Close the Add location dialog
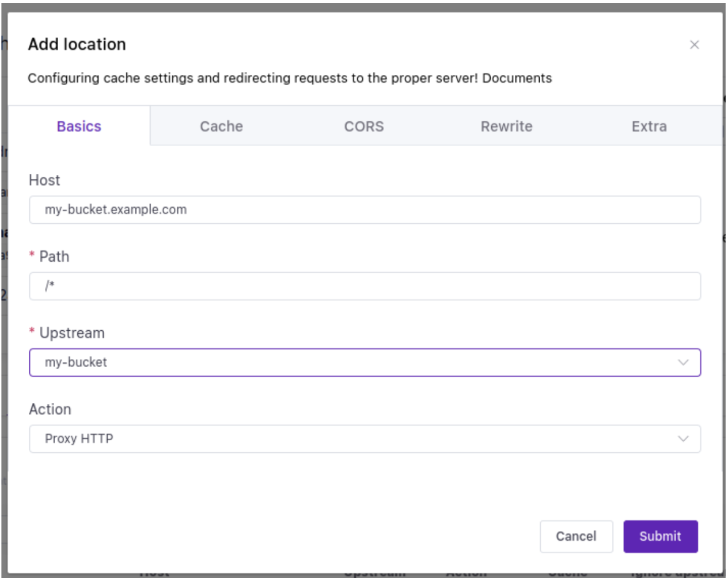The image size is (728, 578). coord(694,45)
